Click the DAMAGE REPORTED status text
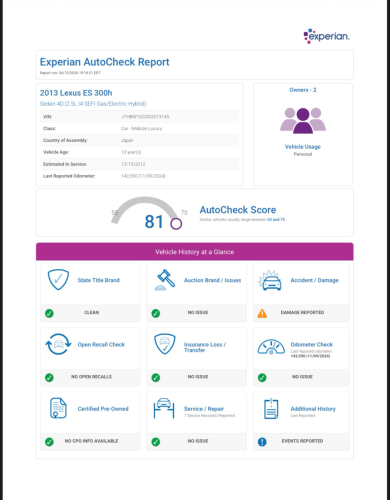This screenshot has height=500, width=390. (x=302, y=312)
